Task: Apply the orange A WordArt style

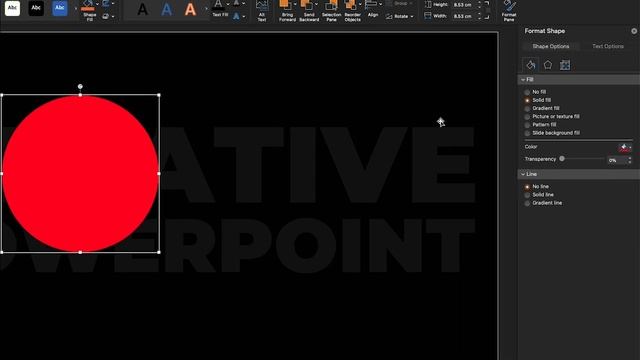Action: 190,9
